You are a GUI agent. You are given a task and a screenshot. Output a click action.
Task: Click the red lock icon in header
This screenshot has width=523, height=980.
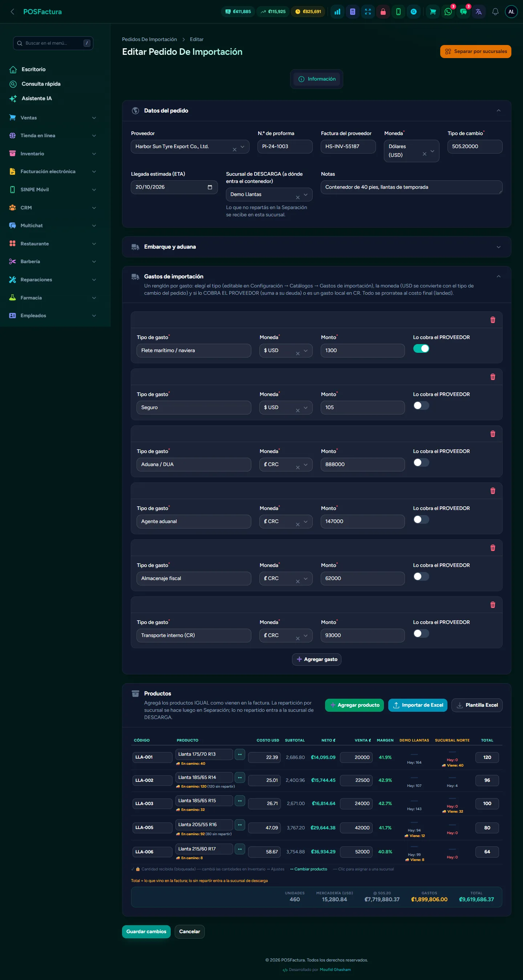(383, 12)
